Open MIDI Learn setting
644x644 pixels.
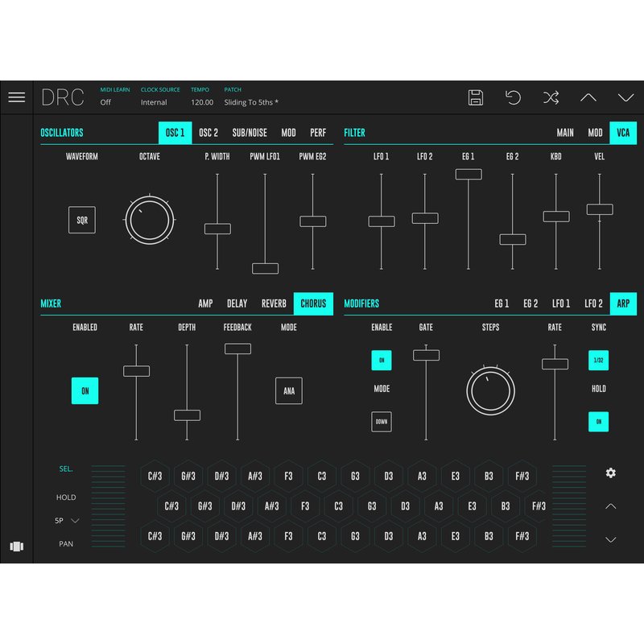click(x=114, y=97)
